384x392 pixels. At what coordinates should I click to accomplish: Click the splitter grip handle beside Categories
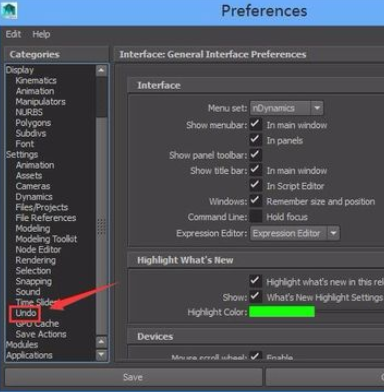[101, 227]
